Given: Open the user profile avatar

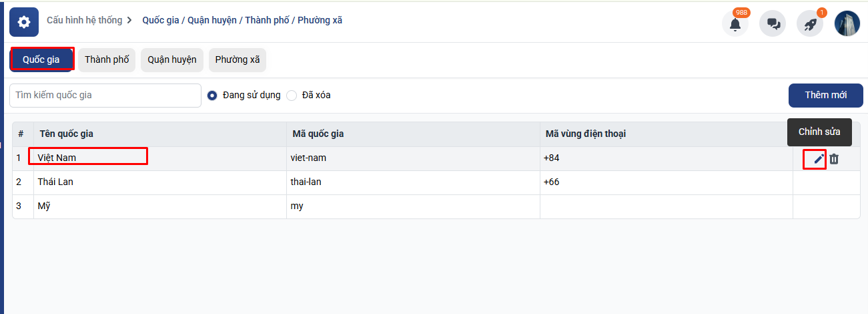Looking at the screenshot, I should click(847, 23).
